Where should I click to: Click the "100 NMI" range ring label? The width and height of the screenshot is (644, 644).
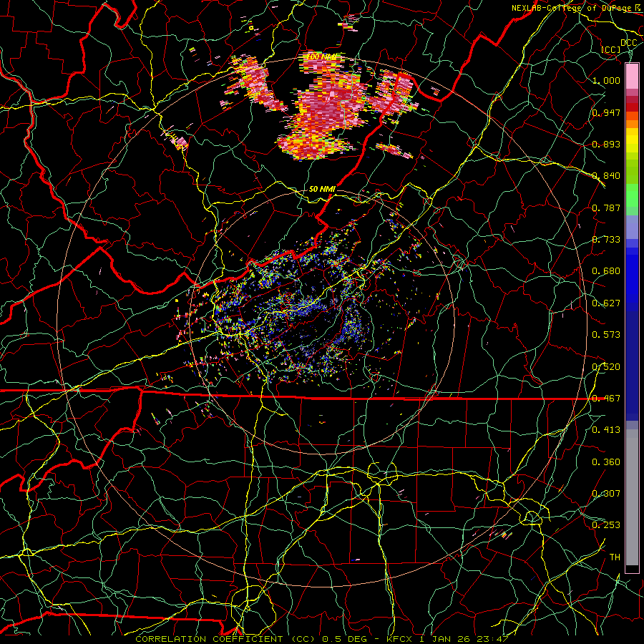pos(323,57)
